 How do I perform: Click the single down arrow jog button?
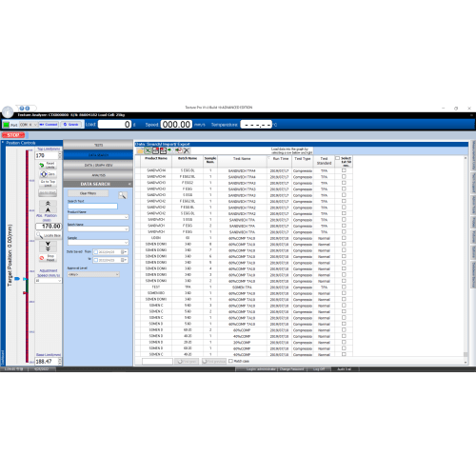(48, 244)
